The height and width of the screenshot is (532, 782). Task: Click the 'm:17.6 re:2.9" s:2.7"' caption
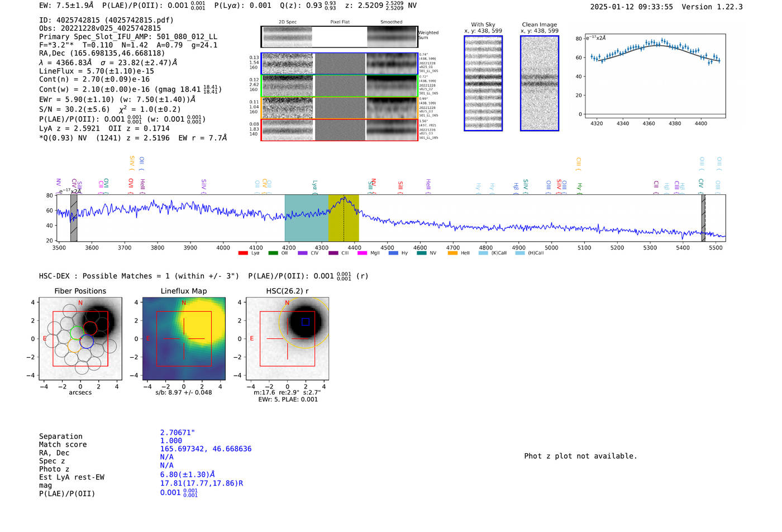[x=287, y=392]
